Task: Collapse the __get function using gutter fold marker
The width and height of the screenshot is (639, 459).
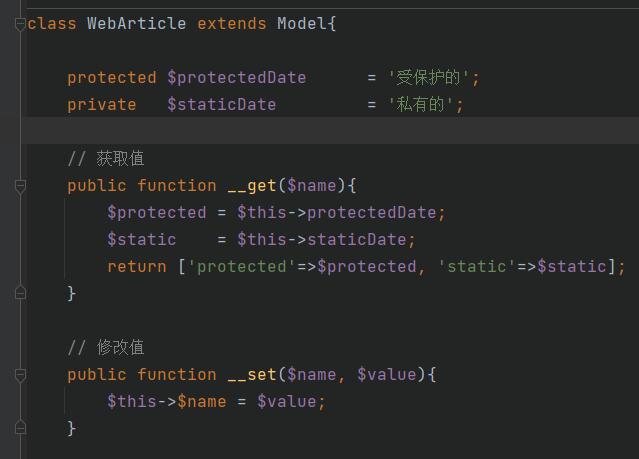Action: (20, 186)
